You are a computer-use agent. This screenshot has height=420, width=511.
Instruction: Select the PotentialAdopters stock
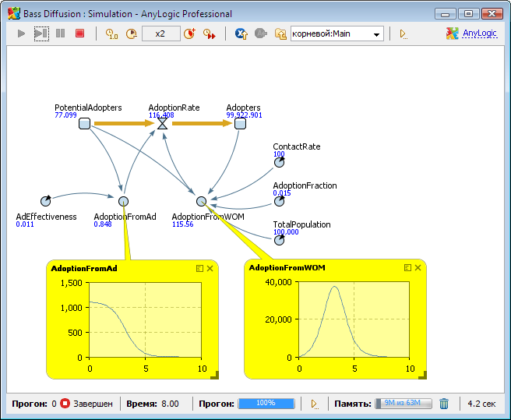84,124
